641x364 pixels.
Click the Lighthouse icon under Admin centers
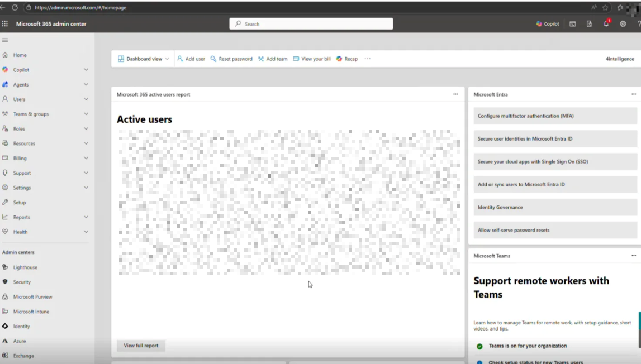[x=5, y=267]
